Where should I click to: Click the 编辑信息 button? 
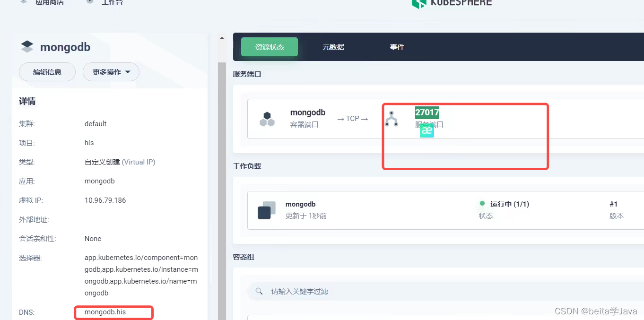[x=47, y=72]
